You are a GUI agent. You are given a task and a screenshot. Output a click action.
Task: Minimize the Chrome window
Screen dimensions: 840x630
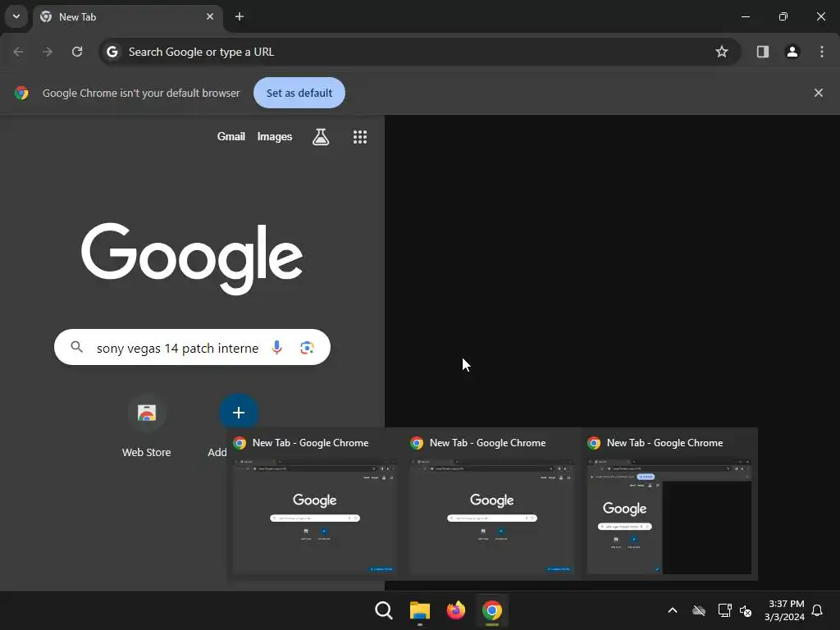[745, 16]
